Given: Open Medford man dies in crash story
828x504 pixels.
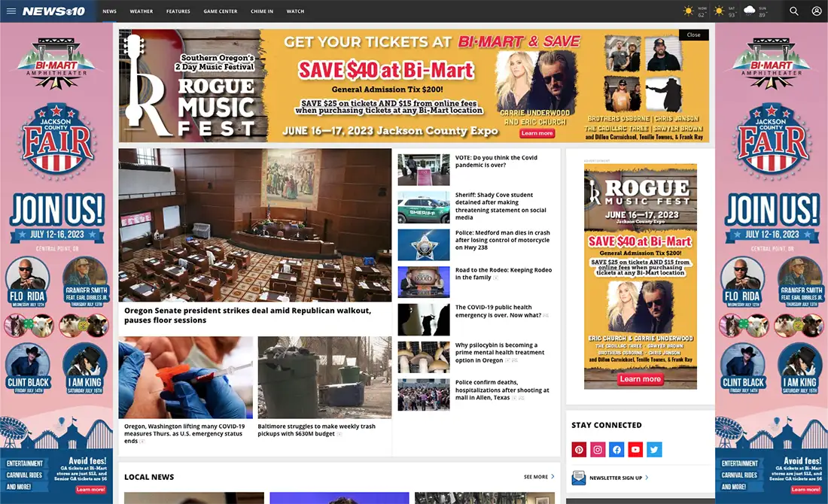Looking at the screenshot, I should point(503,240).
